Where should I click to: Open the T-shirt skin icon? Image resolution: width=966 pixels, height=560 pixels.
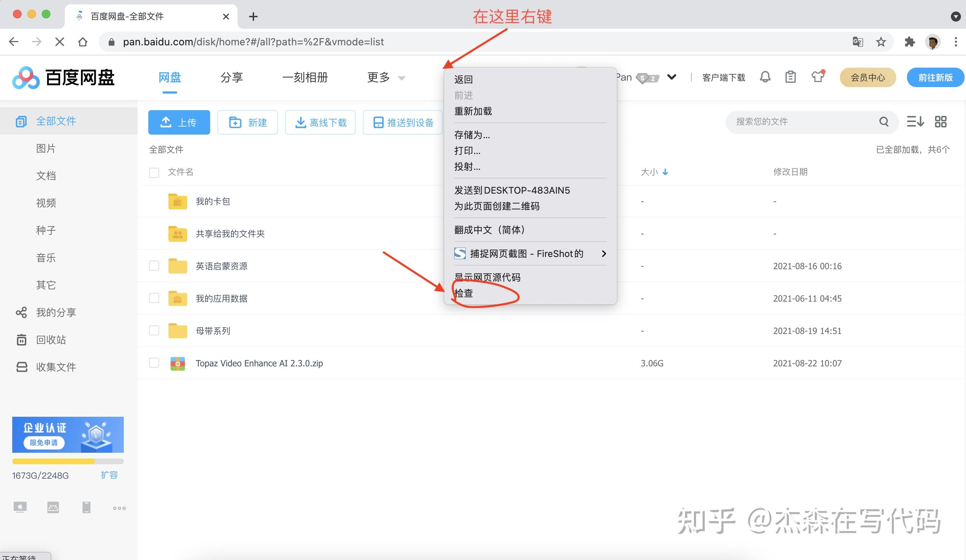pos(818,77)
